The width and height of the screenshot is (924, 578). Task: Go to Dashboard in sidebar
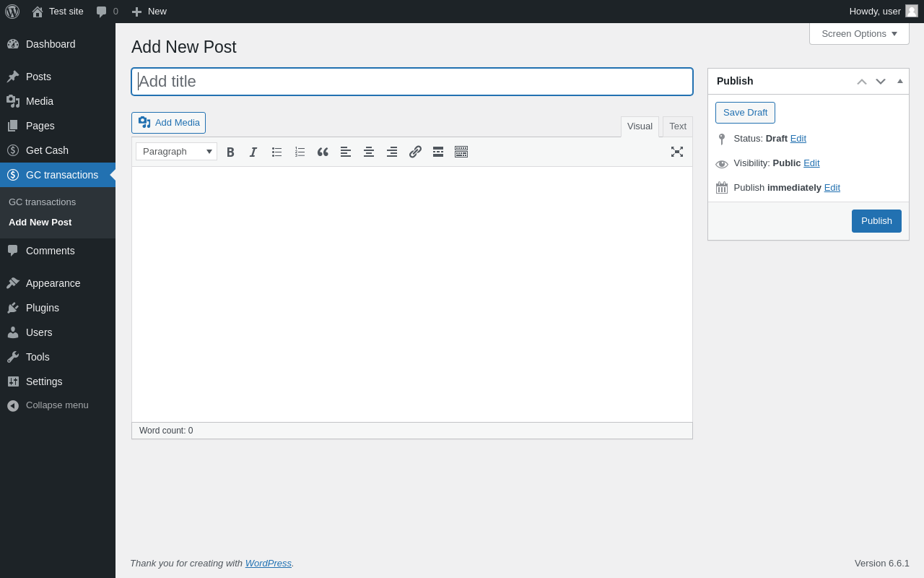[x=58, y=44]
